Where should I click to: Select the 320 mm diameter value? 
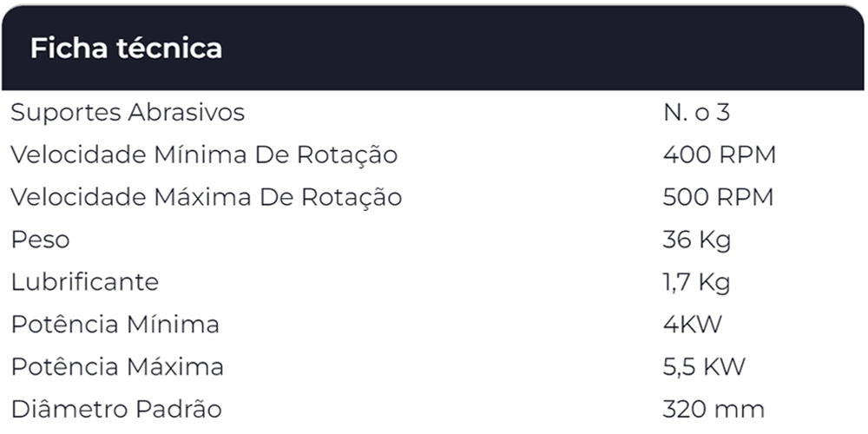713,409
